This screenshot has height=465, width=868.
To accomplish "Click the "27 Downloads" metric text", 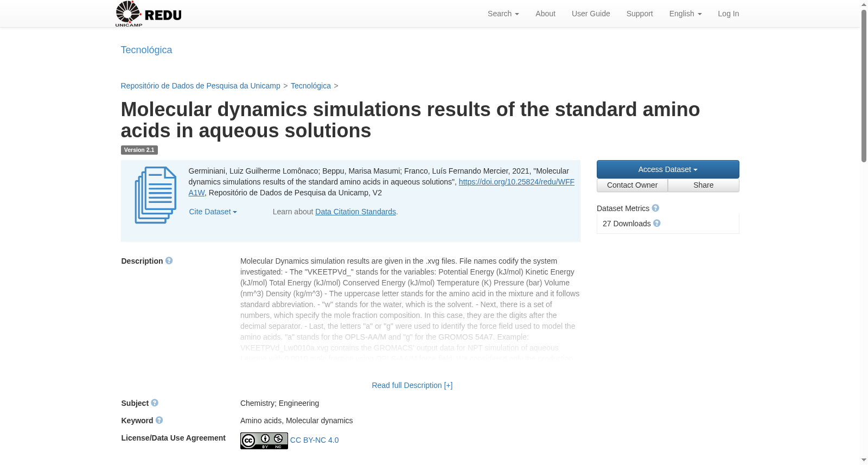I will point(627,224).
